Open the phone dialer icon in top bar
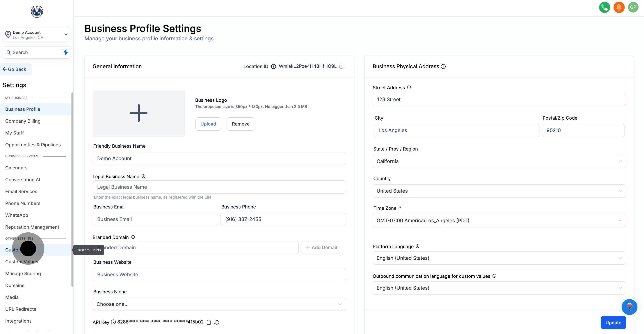This screenshot has width=644, height=334. (x=605, y=7)
